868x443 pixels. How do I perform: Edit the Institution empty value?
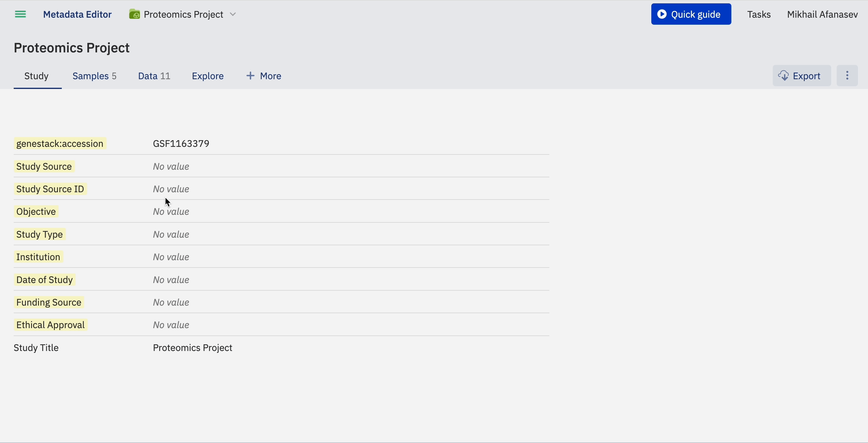[171, 257]
